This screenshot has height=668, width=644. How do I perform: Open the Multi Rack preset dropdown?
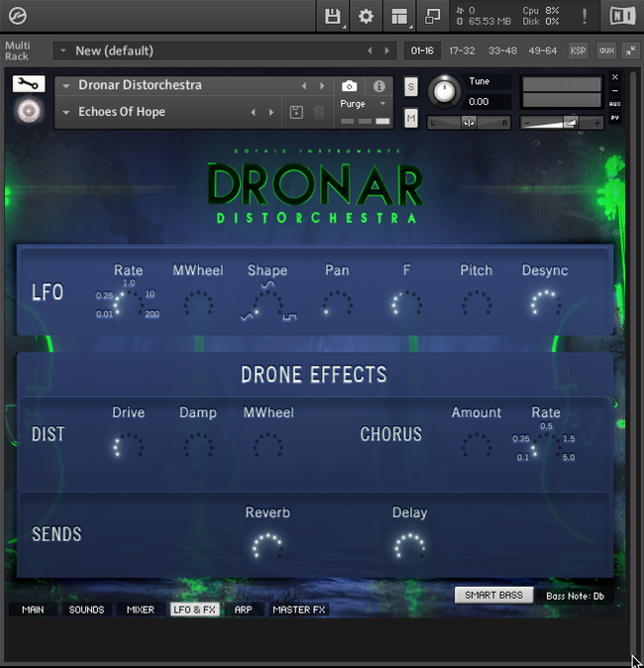63,51
